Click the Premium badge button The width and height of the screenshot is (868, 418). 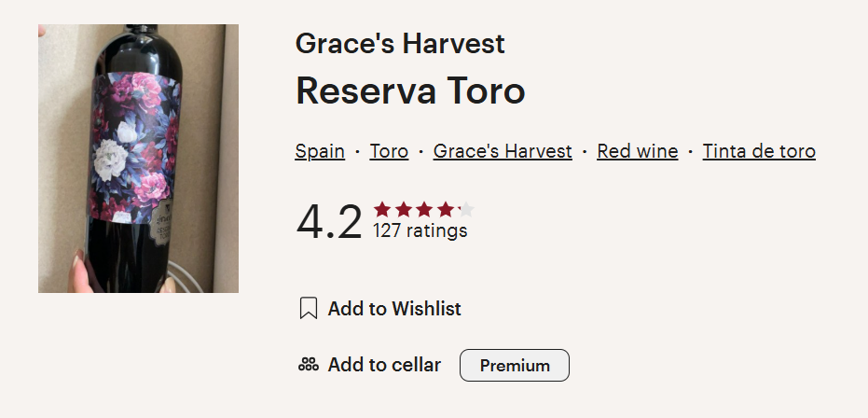514,366
